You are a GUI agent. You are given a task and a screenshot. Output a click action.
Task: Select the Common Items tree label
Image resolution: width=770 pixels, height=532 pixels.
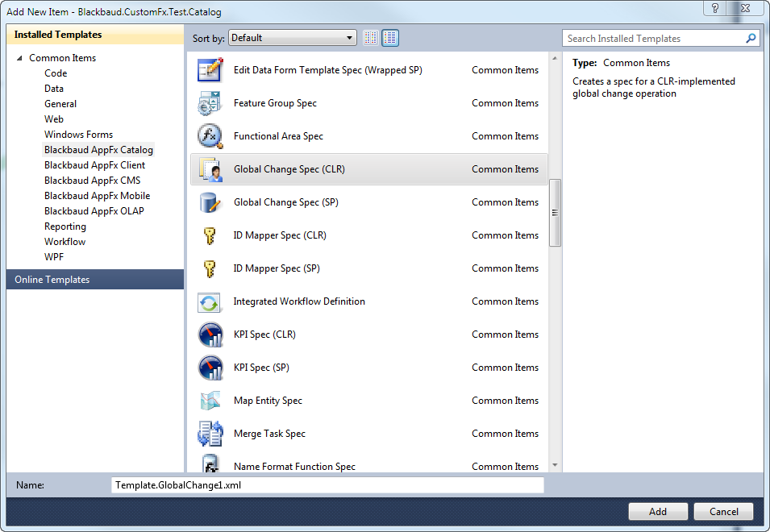pyautogui.click(x=62, y=58)
